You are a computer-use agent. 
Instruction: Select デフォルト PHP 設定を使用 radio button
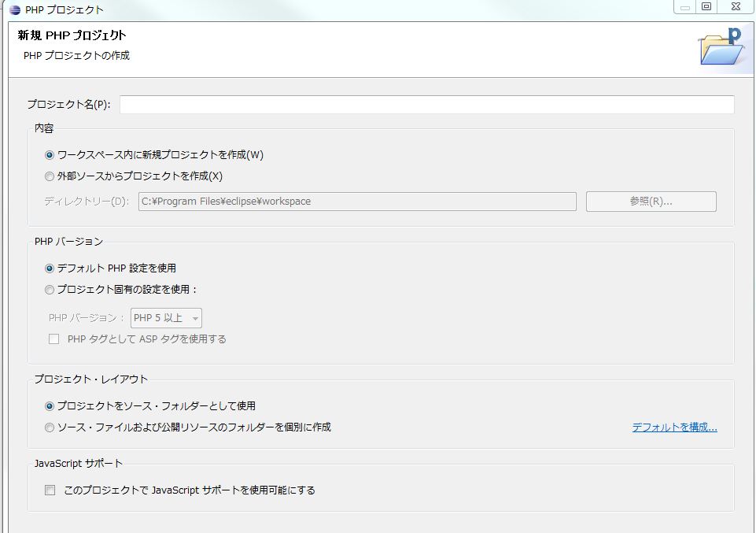point(50,268)
